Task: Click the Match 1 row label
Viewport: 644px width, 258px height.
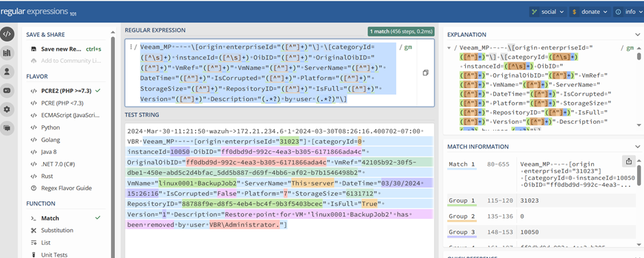Action: point(462,164)
